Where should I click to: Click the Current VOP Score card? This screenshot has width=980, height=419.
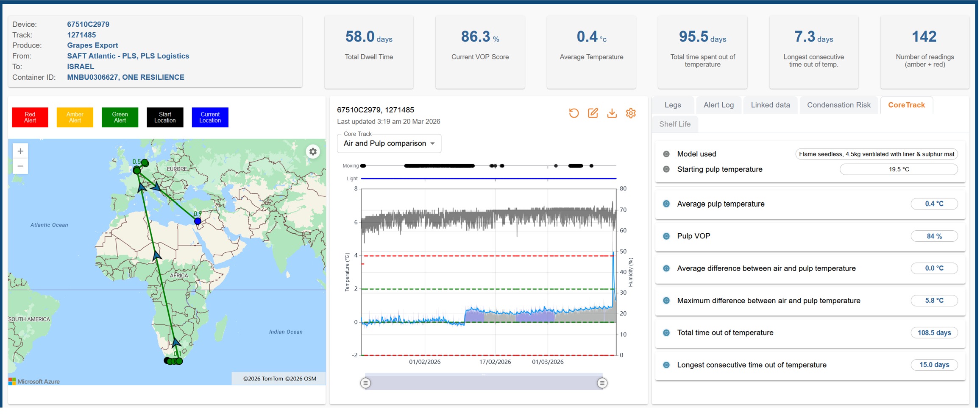(x=480, y=52)
